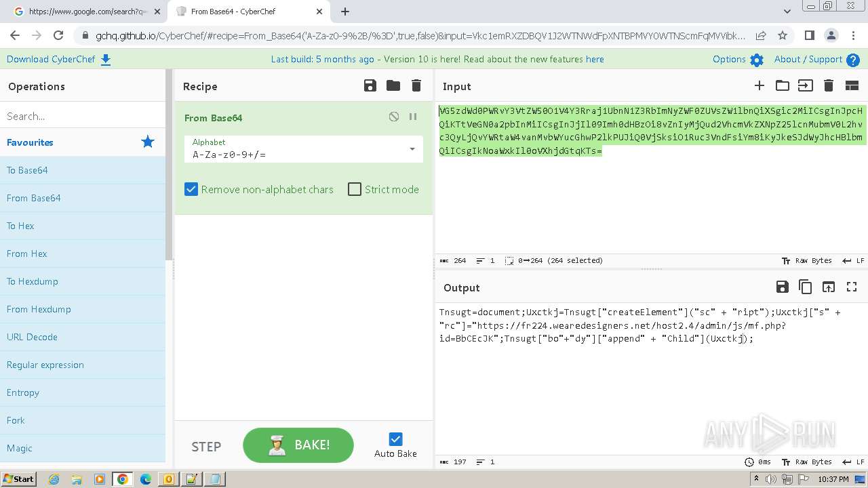Clear recipe with trash icon
This screenshot has width=868, height=488.
point(416,85)
